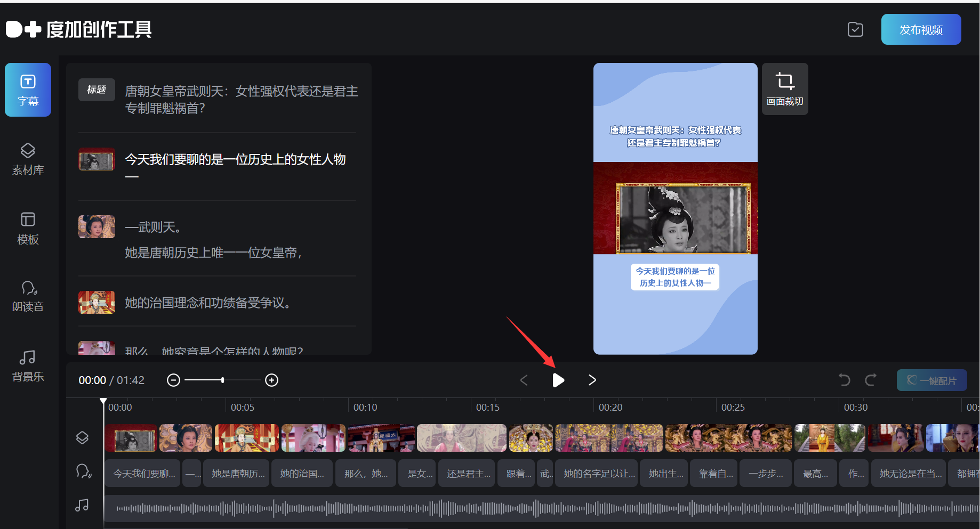Image resolution: width=980 pixels, height=529 pixels.
Task: Click the 发布视频 publish button
Action: (x=921, y=30)
